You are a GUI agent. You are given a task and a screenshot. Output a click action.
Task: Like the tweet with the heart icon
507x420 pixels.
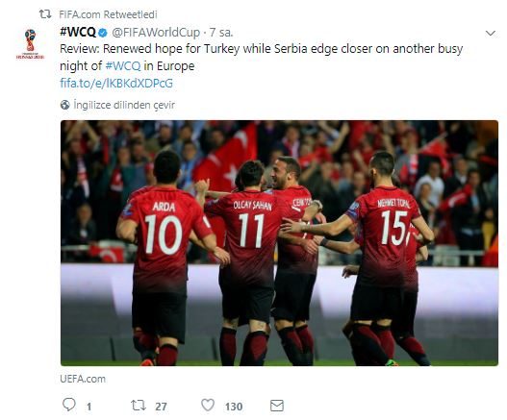(x=208, y=406)
